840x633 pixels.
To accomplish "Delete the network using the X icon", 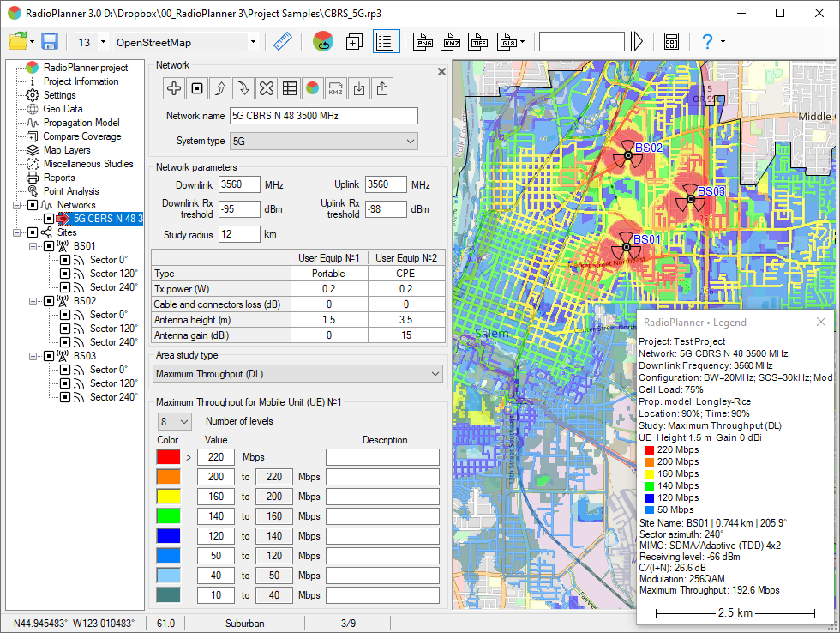I will pyautogui.click(x=266, y=87).
